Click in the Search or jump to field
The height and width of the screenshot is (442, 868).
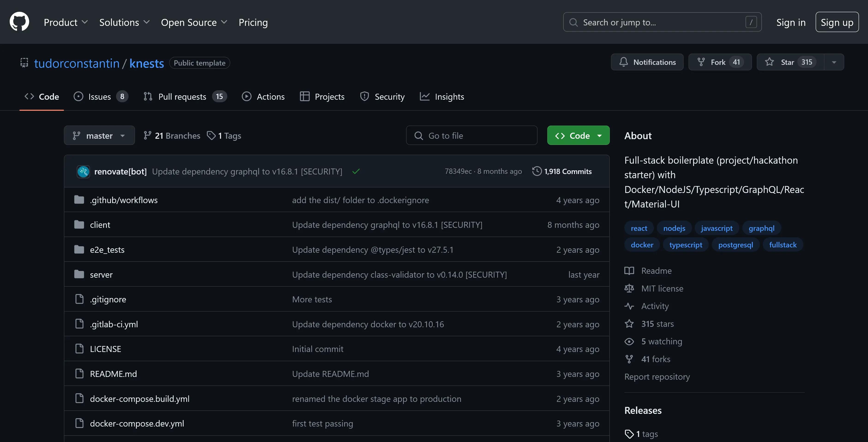coord(662,22)
